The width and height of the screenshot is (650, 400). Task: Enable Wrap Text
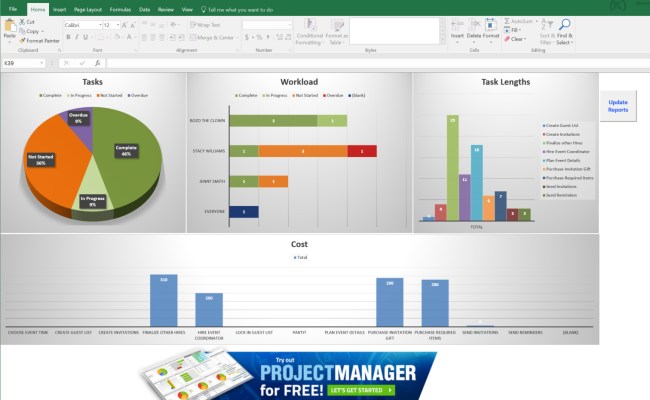205,25
